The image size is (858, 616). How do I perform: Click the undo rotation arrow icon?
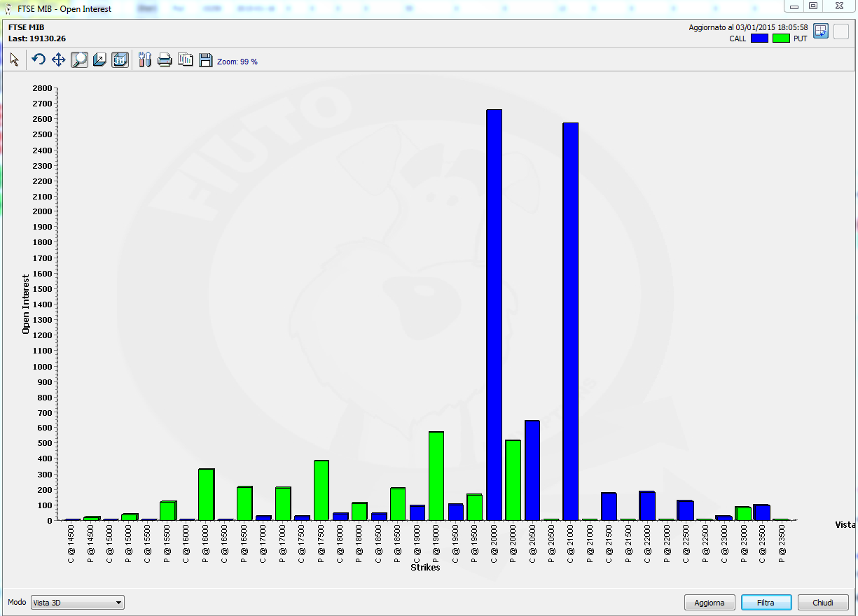(39, 59)
